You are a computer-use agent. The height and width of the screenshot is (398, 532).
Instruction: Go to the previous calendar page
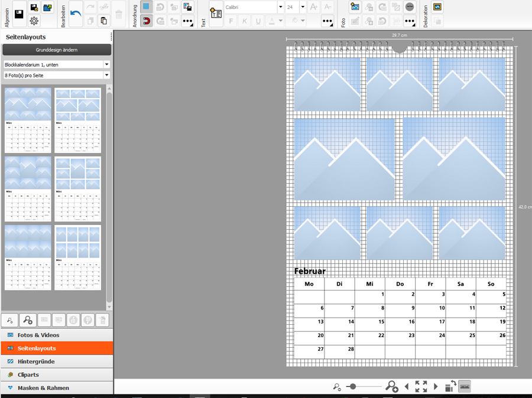(407, 386)
